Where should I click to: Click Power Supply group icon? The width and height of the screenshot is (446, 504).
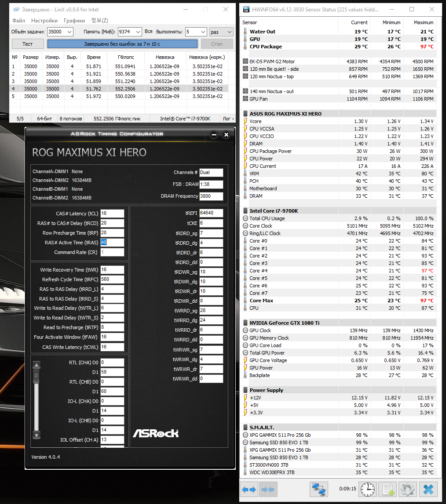click(245, 390)
